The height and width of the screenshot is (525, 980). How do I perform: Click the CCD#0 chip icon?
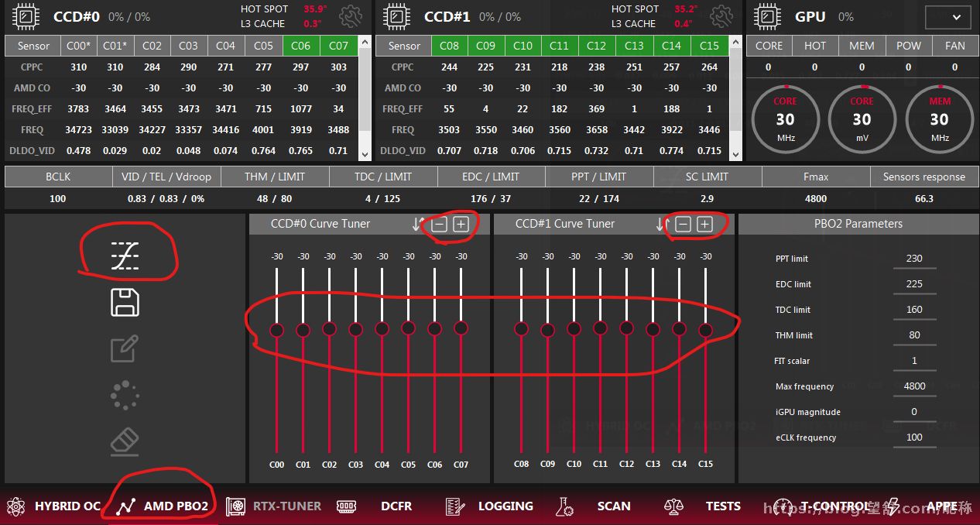26,16
